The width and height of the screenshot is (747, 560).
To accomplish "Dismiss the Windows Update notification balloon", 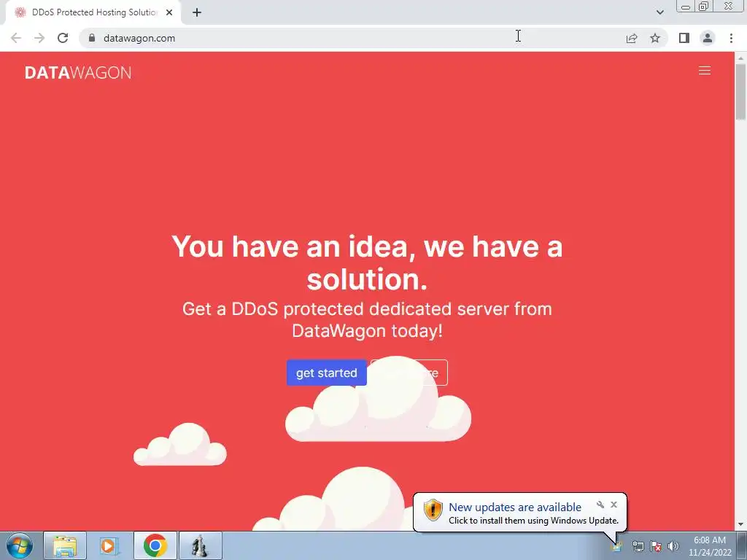I will tap(614, 505).
